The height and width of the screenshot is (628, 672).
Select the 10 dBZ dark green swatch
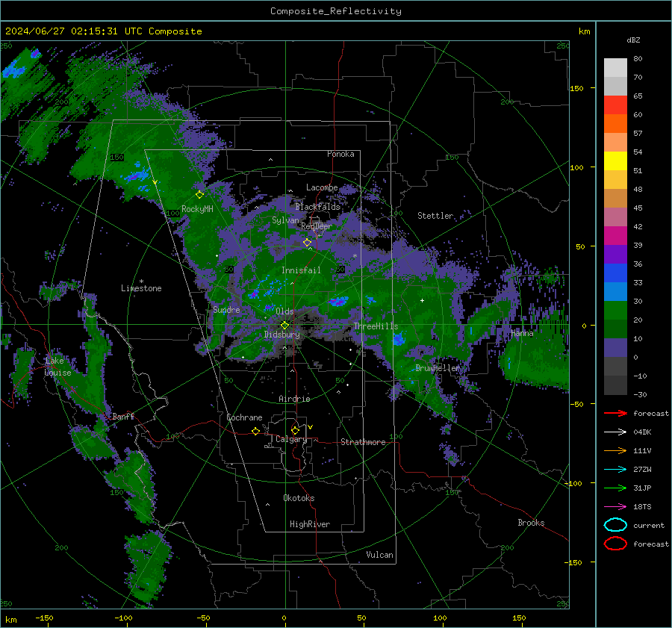pyautogui.click(x=615, y=329)
